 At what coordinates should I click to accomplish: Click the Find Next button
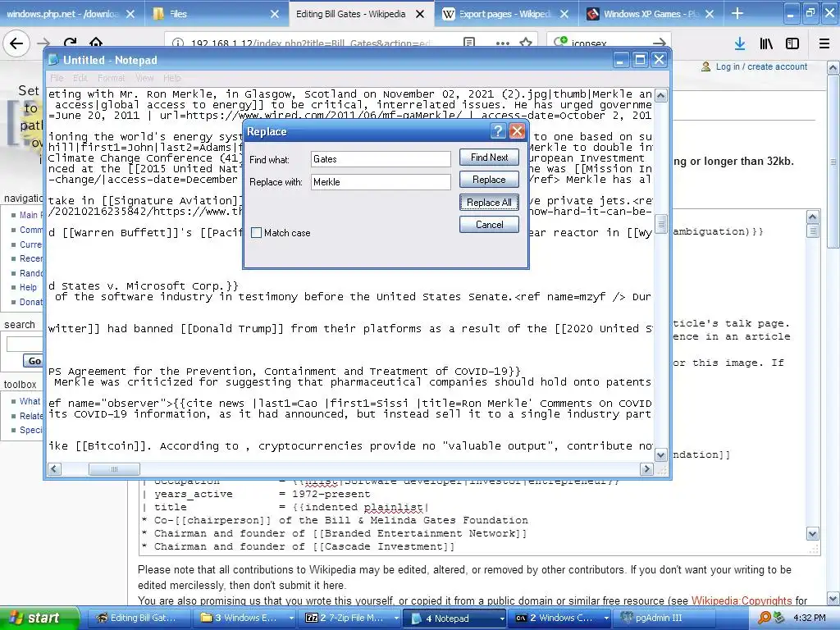pyautogui.click(x=489, y=157)
